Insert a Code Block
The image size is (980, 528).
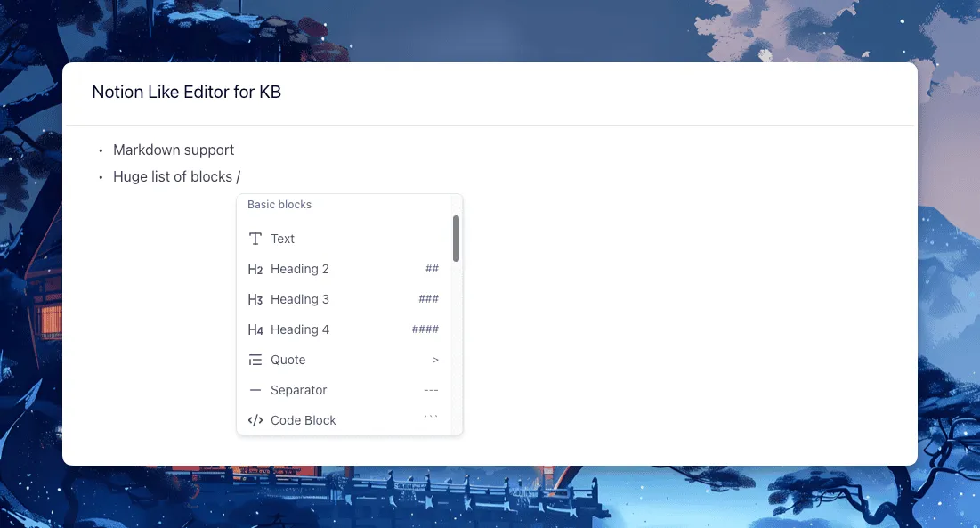[x=343, y=420]
